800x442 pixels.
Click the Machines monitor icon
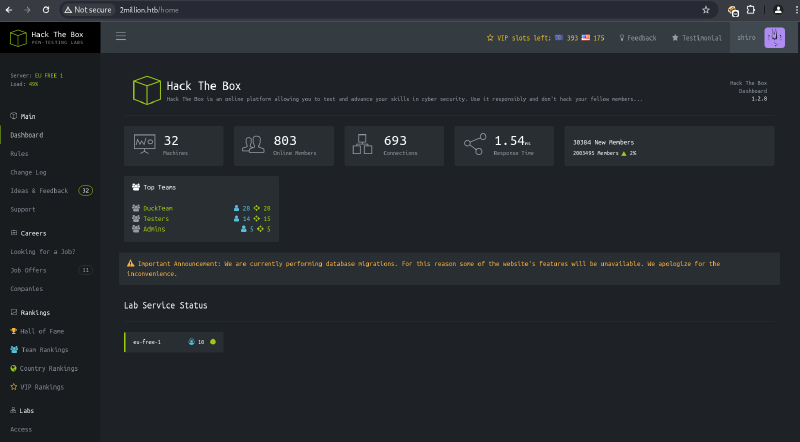(145, 145)
